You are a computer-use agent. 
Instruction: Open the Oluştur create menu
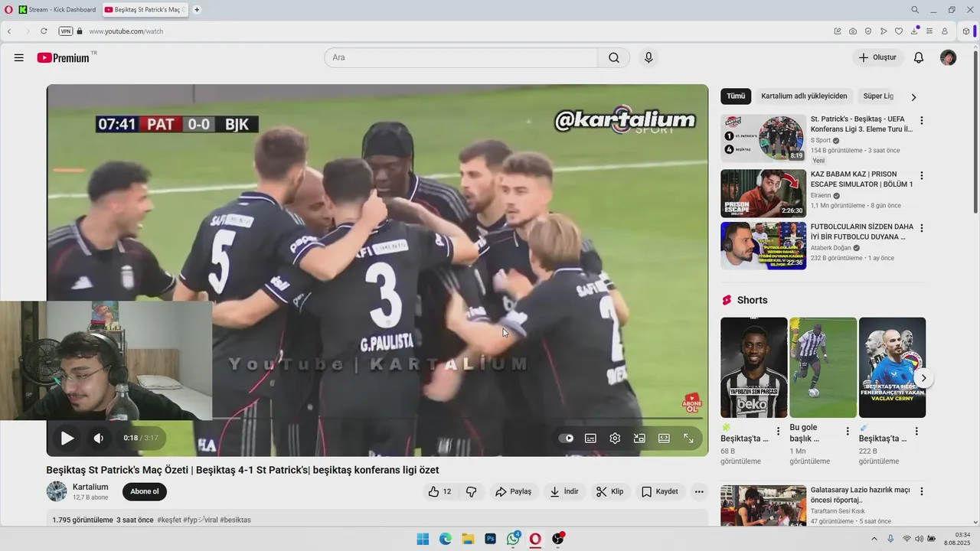click(877, 57)
